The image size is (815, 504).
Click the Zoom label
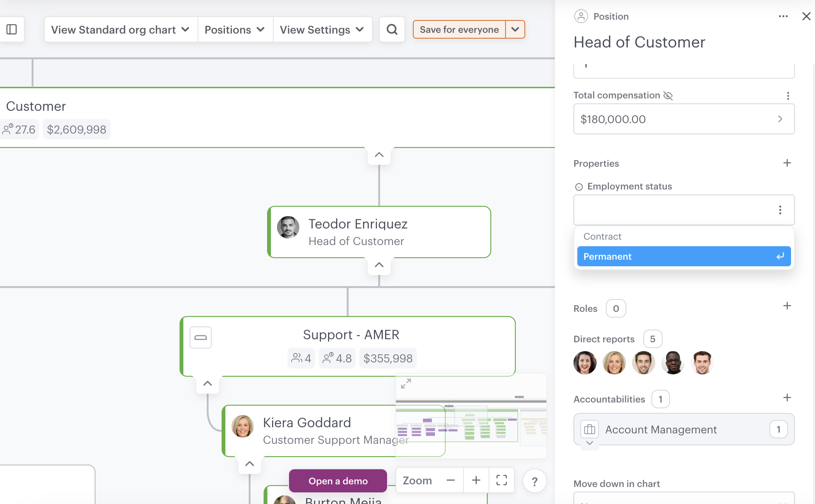tap(417, 480)
